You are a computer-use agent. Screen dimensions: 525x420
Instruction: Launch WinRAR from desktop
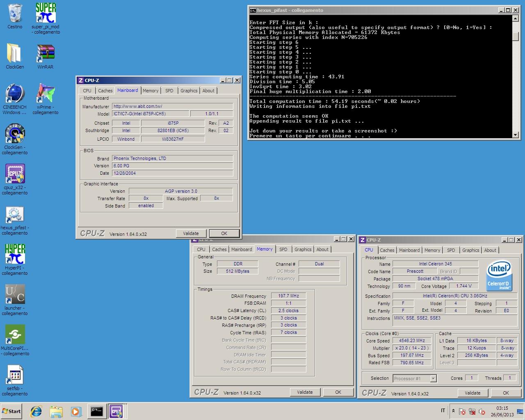coord(46,56)
